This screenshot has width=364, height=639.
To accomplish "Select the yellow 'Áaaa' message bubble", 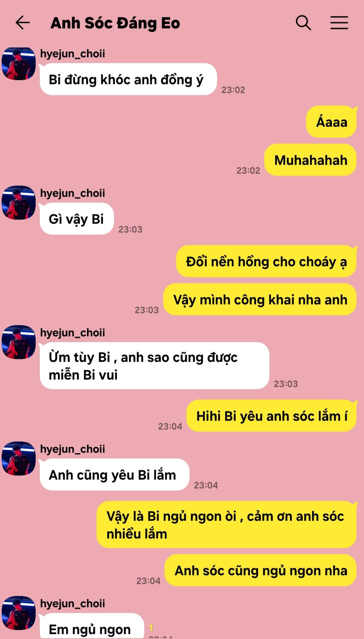I will tap(332, 122).
